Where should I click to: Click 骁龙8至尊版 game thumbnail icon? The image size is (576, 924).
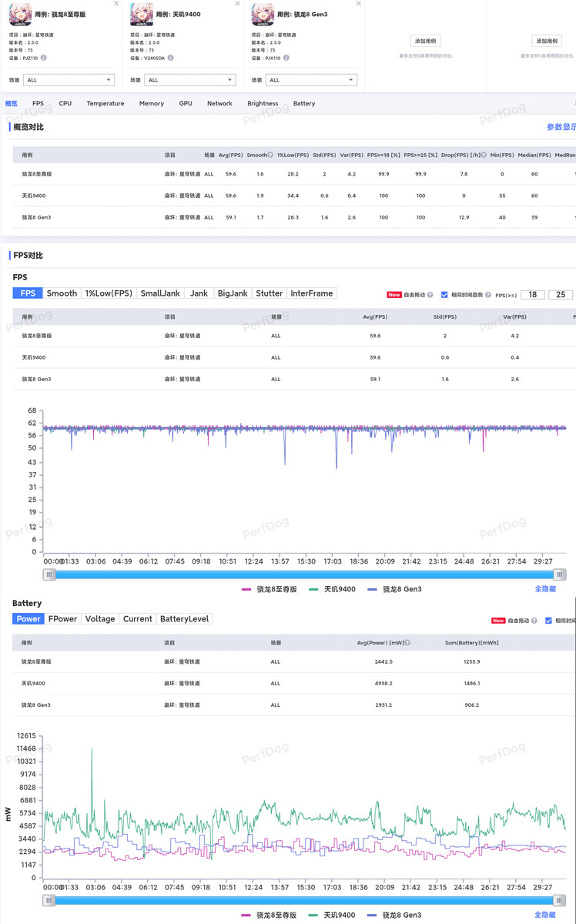point(20,14)
